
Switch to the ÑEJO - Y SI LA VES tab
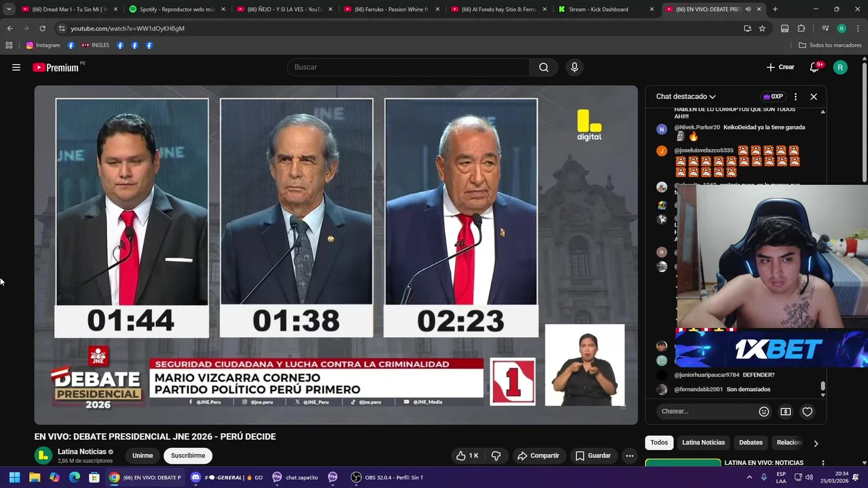pyautogui.click(x=285, y=9)
